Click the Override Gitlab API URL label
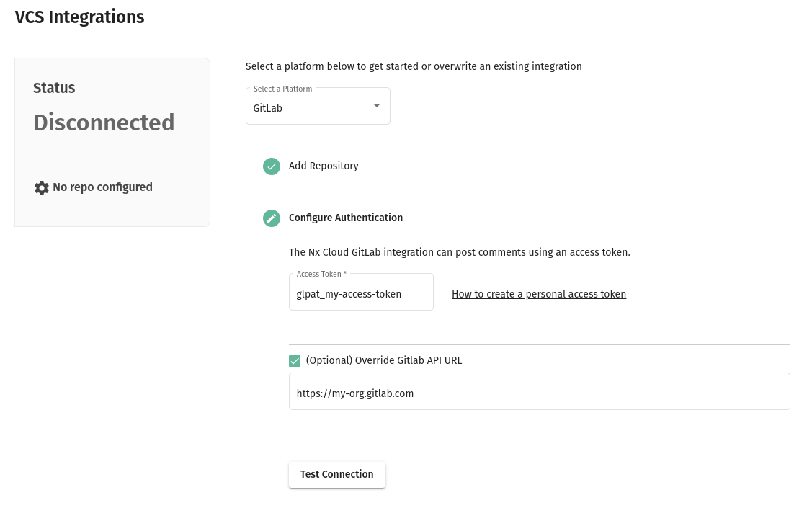 click(384, 360)
